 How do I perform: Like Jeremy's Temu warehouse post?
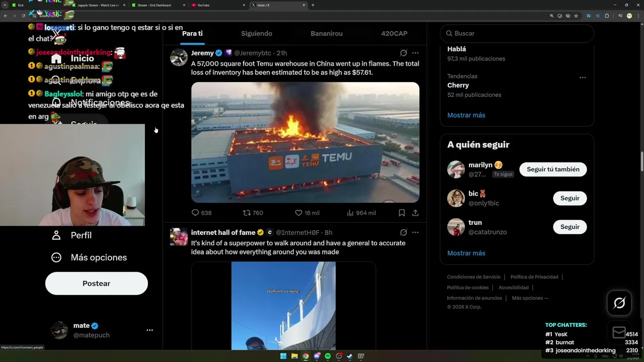307,213
